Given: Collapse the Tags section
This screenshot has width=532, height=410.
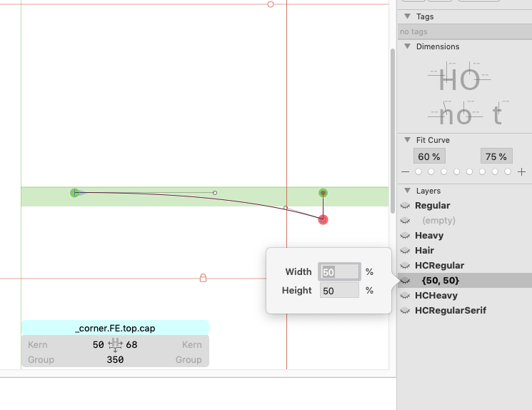Looking at the screenshot, I should click(x=407, y=16).
